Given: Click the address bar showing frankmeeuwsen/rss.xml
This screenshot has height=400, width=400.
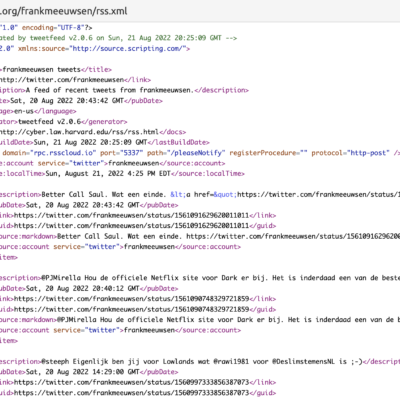Looking at the screenshot, I should tap(200, 11).
